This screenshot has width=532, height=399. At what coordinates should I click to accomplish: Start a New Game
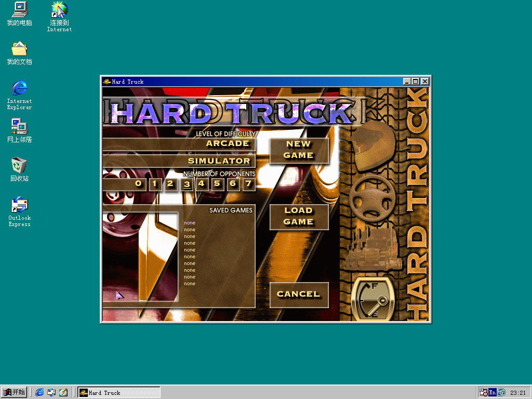[x=299, y=150]
